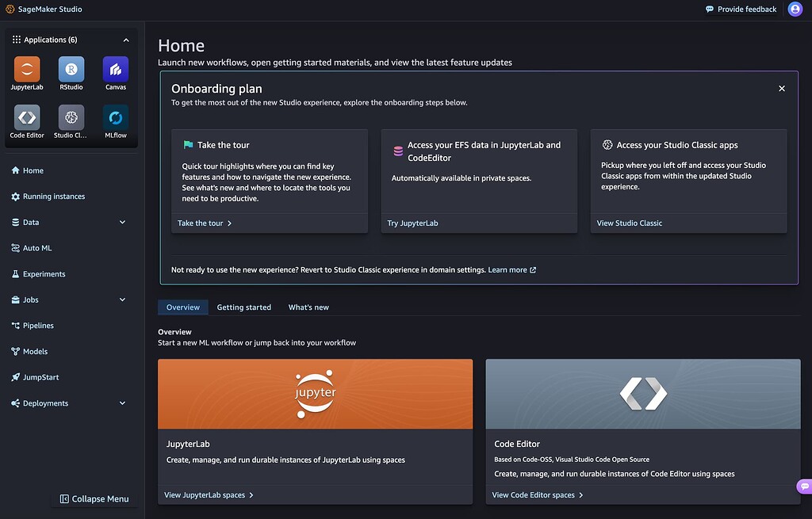Open the JupyterLab application icon
812x519 pixels.
click(27, 70)
